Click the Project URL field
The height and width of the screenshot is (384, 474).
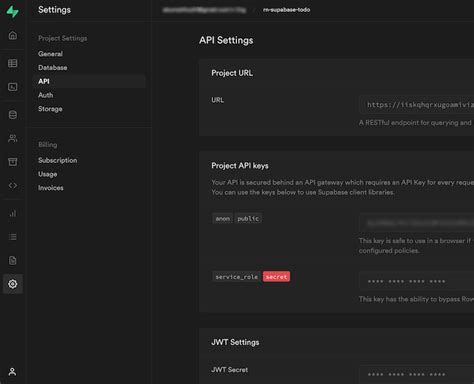pos(417,105)
